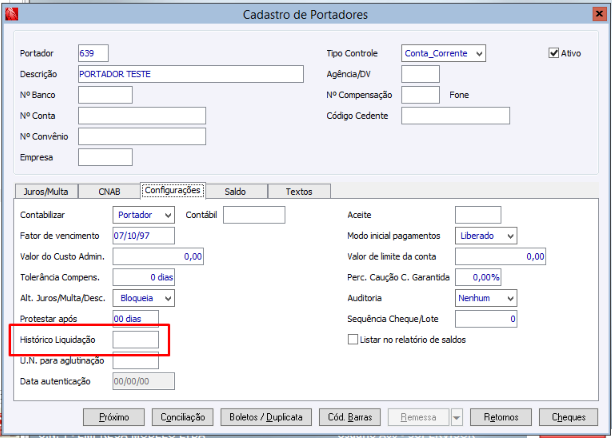Go to the Textos tab
This screenshot has height=440, width=612.
click(298, 190)
